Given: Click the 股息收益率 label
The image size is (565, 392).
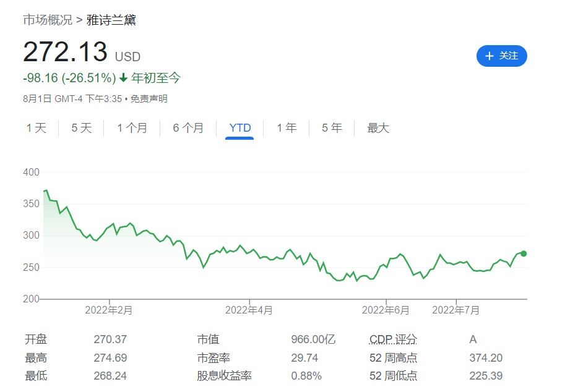Looking at the screenshot, I should [225, 376].
